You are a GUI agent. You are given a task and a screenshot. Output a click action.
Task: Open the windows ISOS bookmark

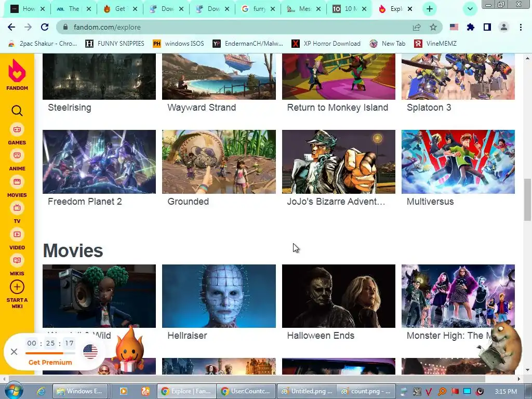(x=179, y=44)
